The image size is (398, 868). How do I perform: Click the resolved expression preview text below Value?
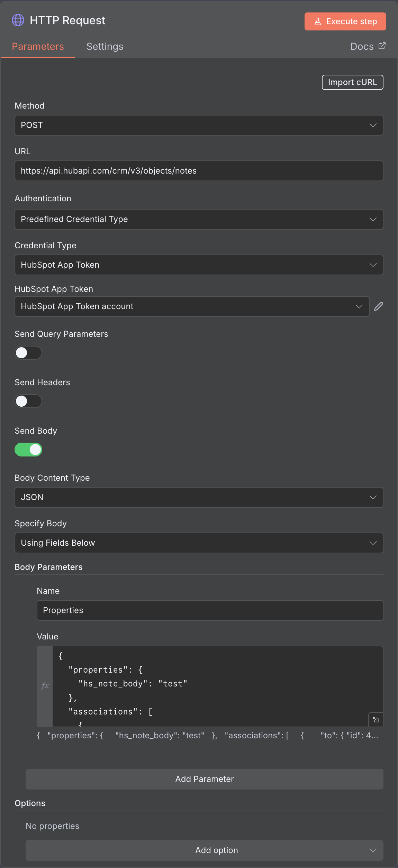click(x=208, y=736)
